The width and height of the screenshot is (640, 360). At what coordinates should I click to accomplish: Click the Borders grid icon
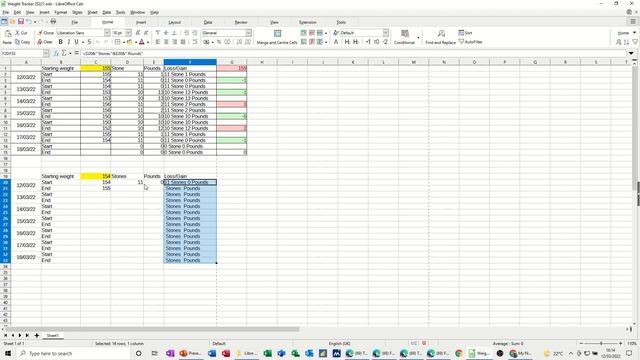(x=117, y=42)
